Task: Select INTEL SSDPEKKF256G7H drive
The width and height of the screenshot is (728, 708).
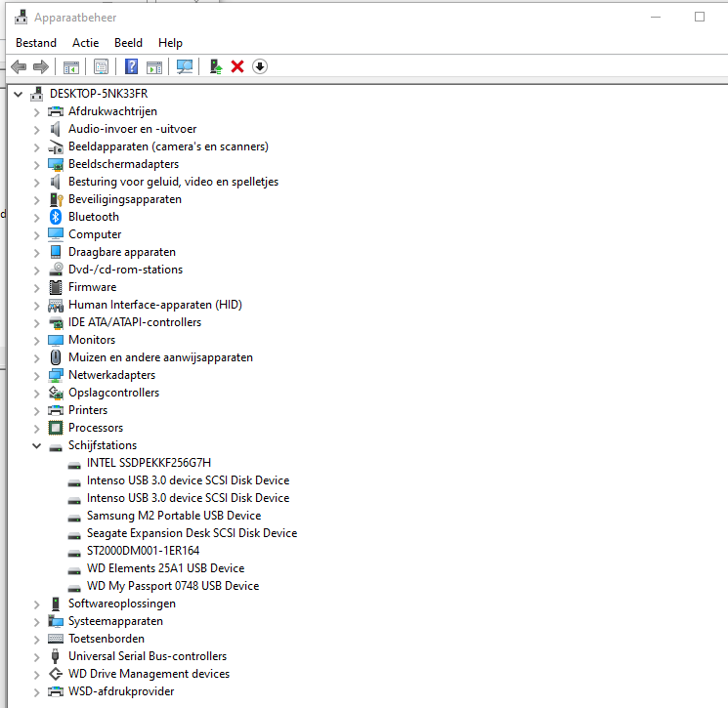Action: point(149,463)
